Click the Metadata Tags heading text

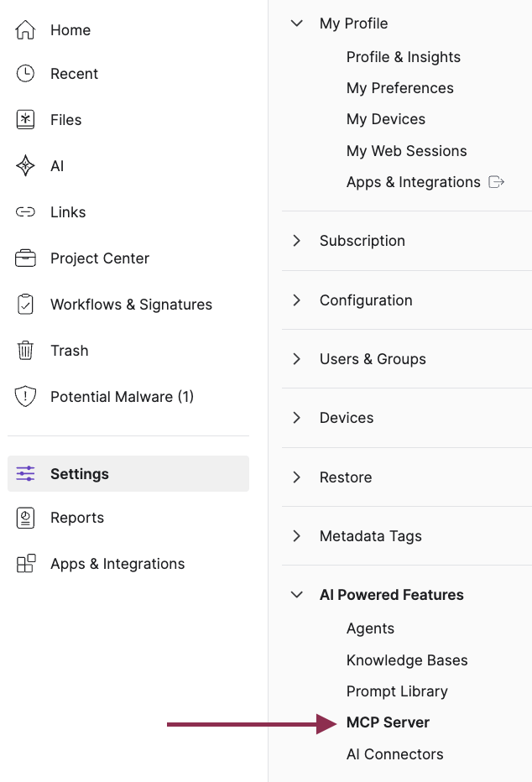[370, 536]
